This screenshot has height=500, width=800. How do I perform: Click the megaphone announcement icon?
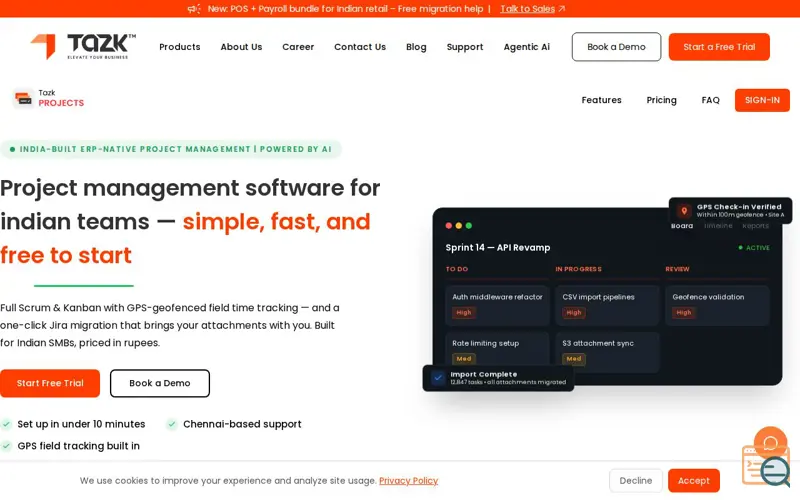[x=194, y=9]
